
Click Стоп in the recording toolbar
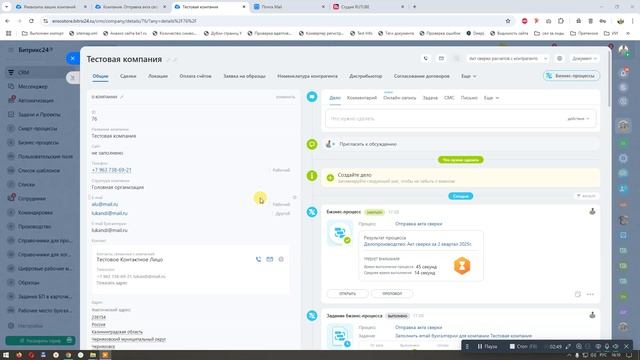point(522,346)
